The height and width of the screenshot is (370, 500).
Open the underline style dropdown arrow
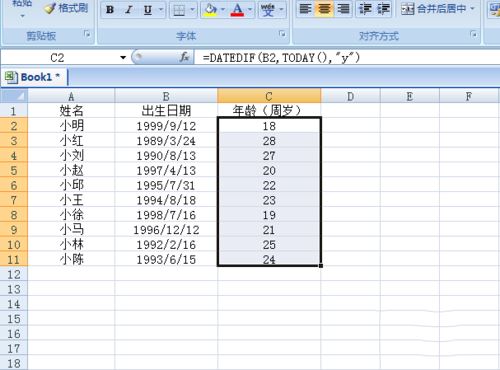pyautogui.click(x=161, y=10)
